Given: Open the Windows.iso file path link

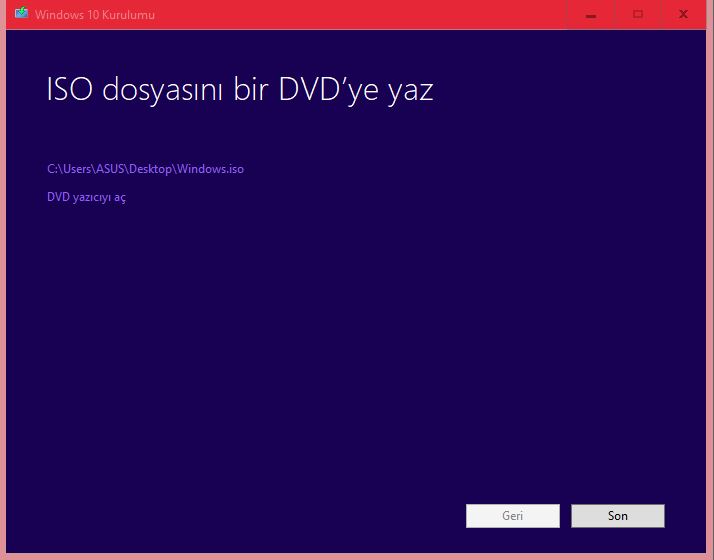Looking at the screenshot, I should click(145, 169).
